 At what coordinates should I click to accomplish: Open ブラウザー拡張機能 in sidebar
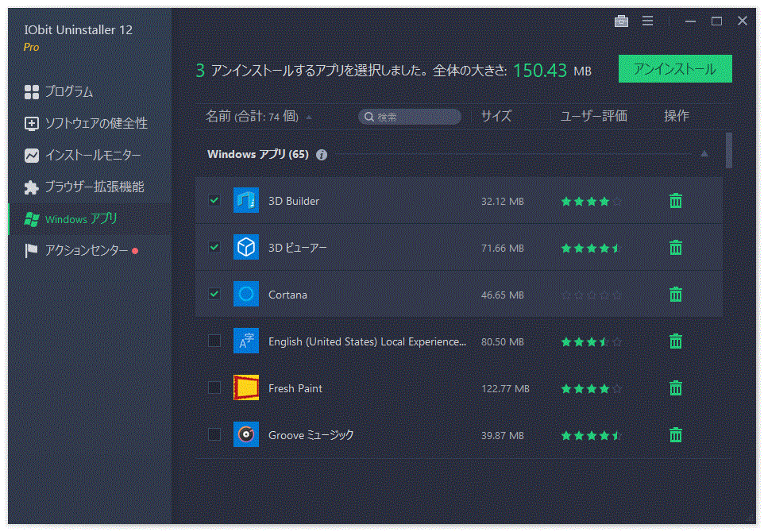tap(89, 187)
